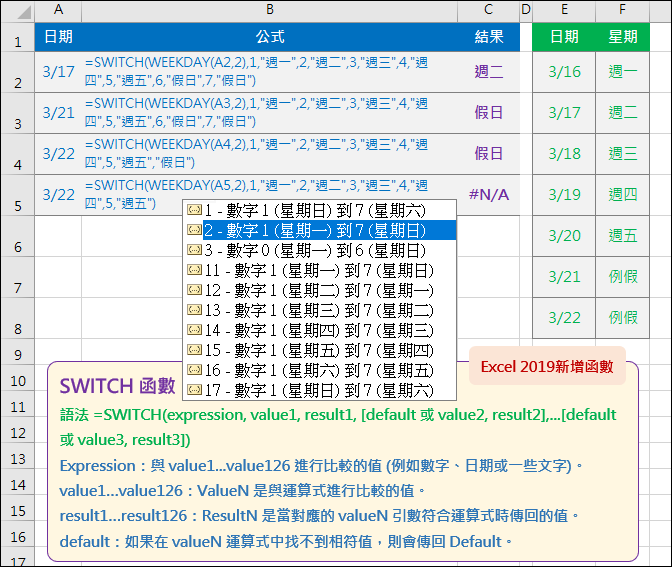The image size is (672, 567).
Task: Select column D header
Action: point(526,10)
